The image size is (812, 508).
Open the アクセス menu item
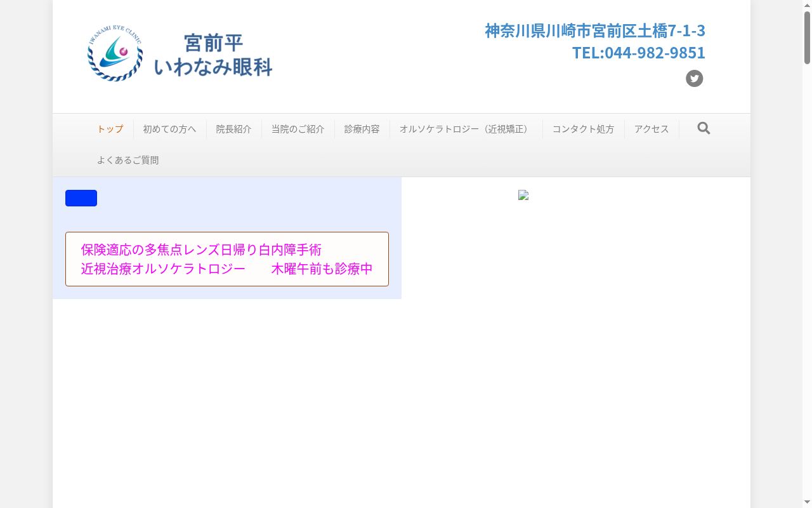(652, 129)
